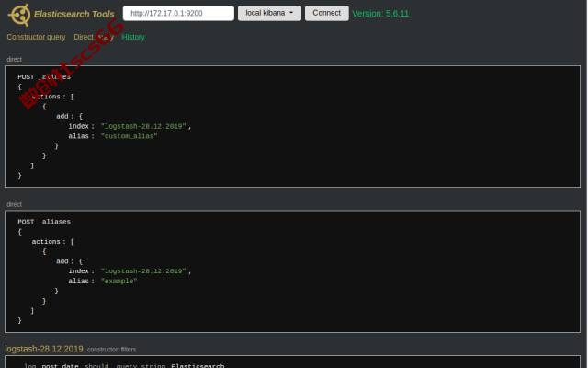Open the History tab
Screen dimensions: 588x368
coord(133,37)
